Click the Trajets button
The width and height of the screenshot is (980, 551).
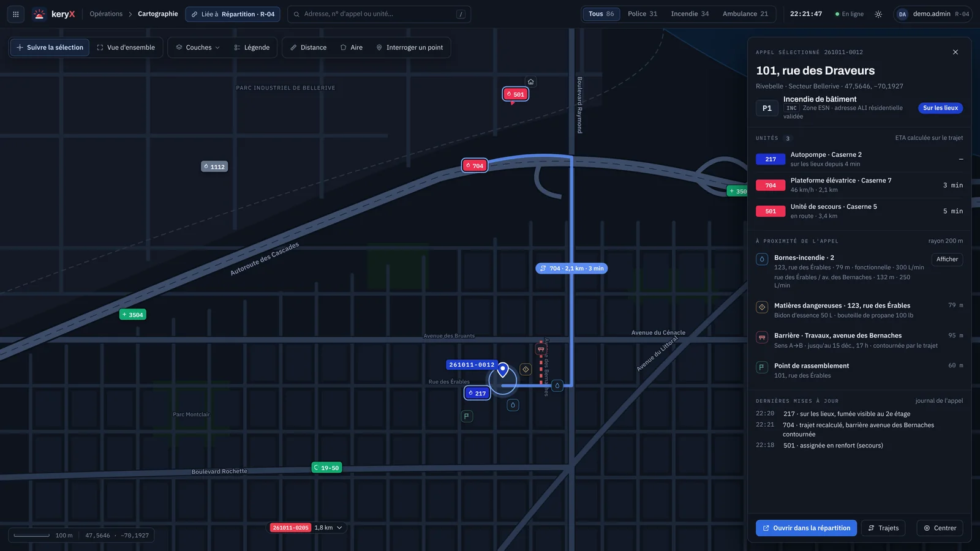[883, 528]
